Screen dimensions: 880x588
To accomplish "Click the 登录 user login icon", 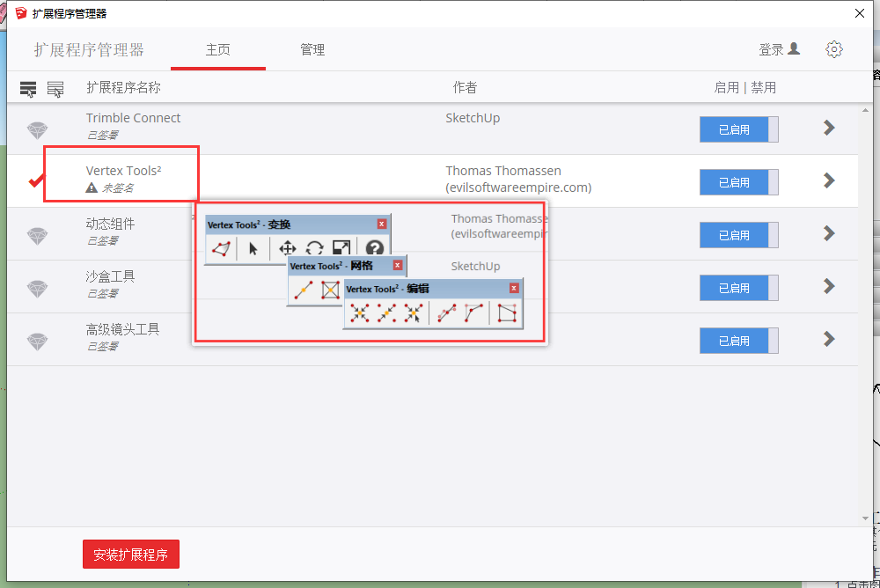I will click(x=794, y=49).
